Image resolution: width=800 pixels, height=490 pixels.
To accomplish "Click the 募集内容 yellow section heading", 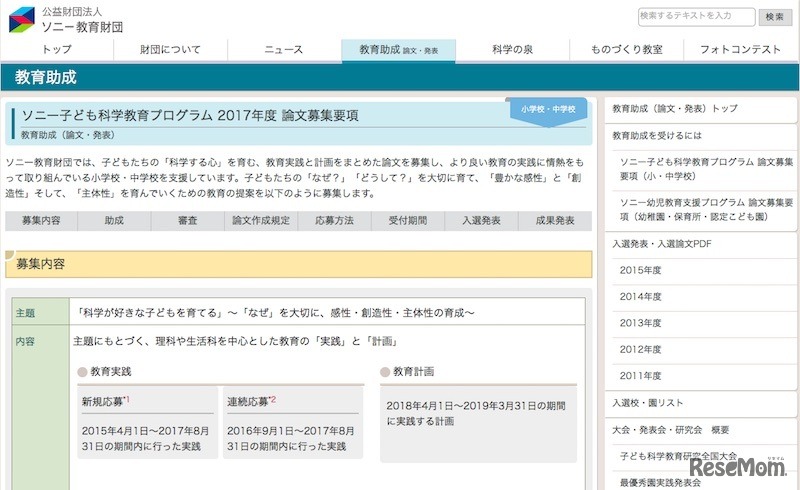I will click(x=298, y=264).
